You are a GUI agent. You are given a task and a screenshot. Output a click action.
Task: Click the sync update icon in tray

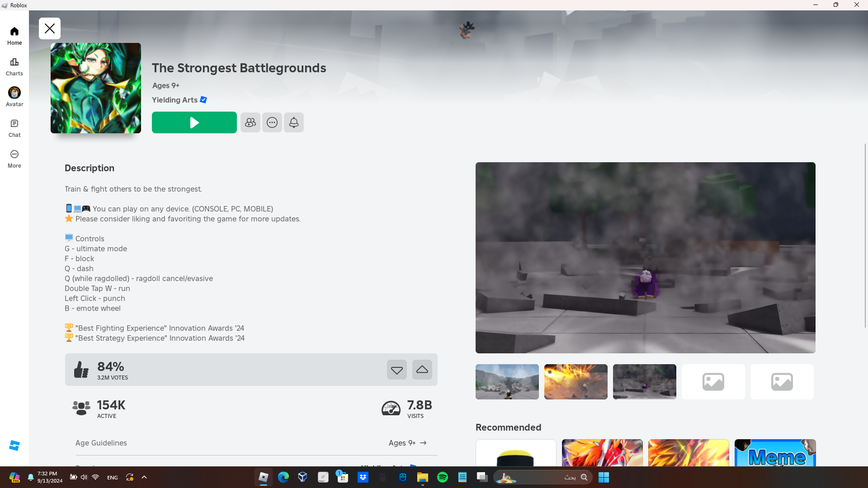130,477
